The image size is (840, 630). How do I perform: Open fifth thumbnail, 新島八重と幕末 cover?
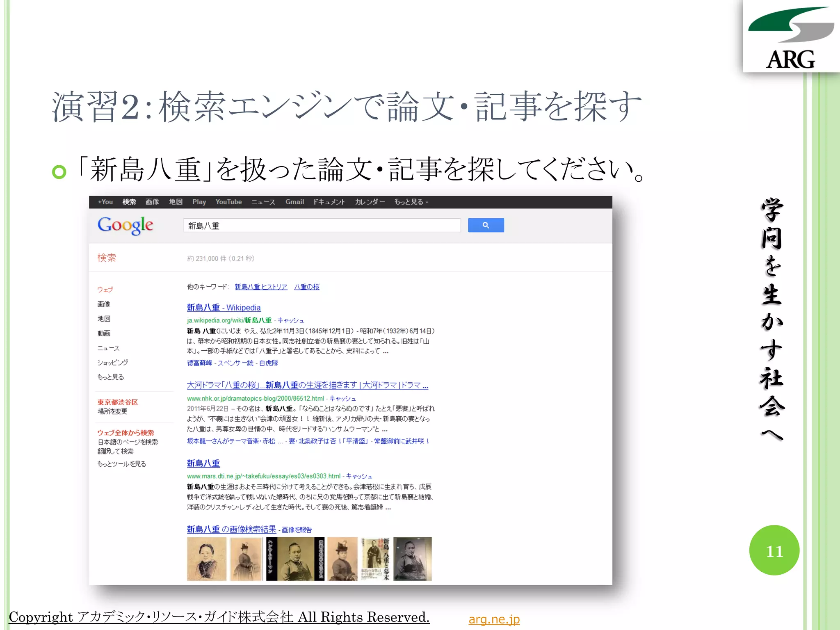375,559
